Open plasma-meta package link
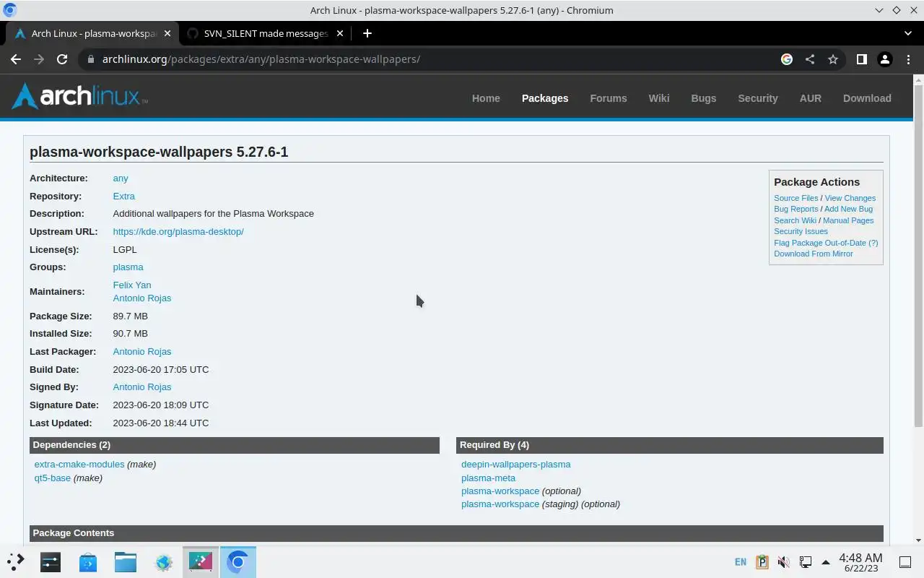924x578 pixels. (488, 478)
